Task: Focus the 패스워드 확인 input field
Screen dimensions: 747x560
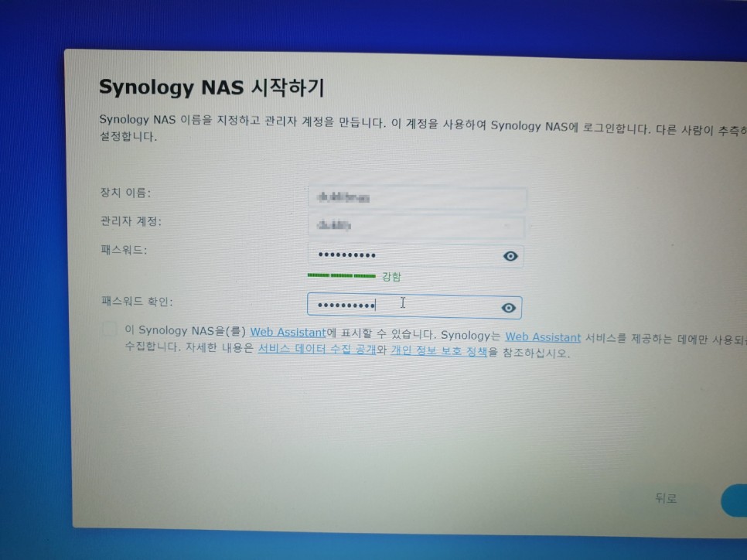Action: (414, 306)
